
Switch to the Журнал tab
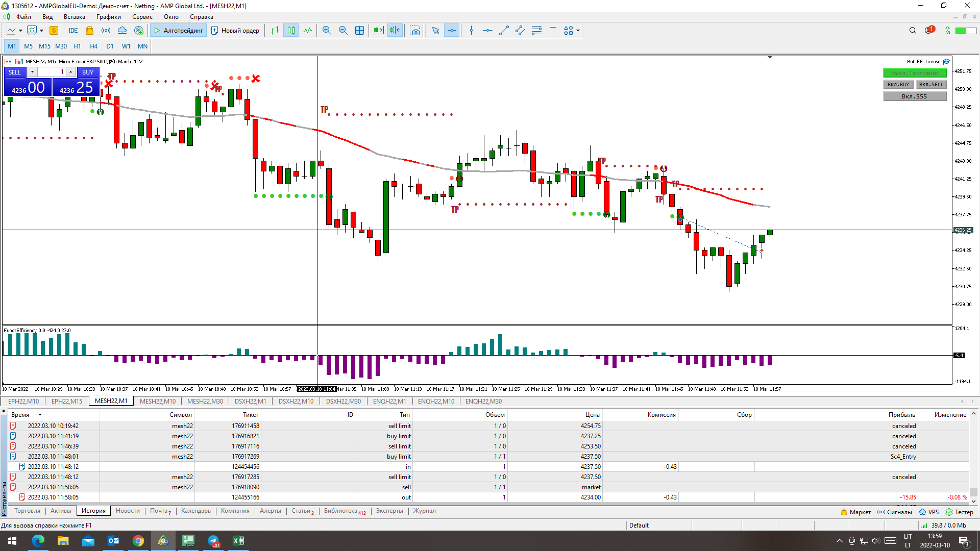tap(424, 511)
